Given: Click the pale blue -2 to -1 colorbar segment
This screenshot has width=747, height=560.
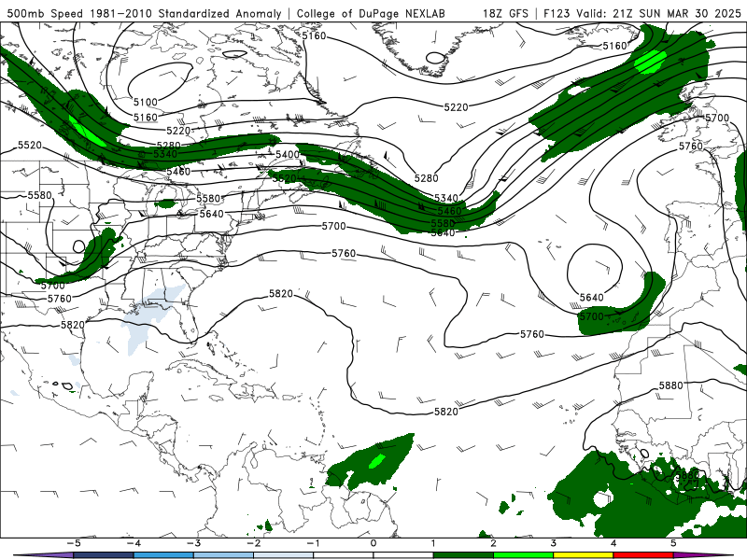Looking at the screenshot, I should (284, 555).
